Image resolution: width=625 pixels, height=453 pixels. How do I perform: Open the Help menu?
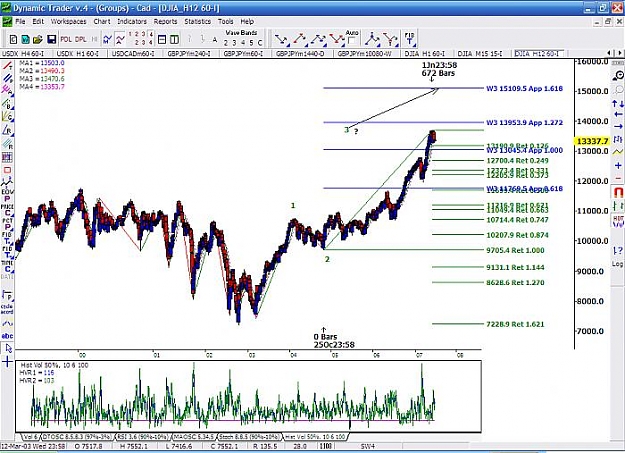[247, 22]
